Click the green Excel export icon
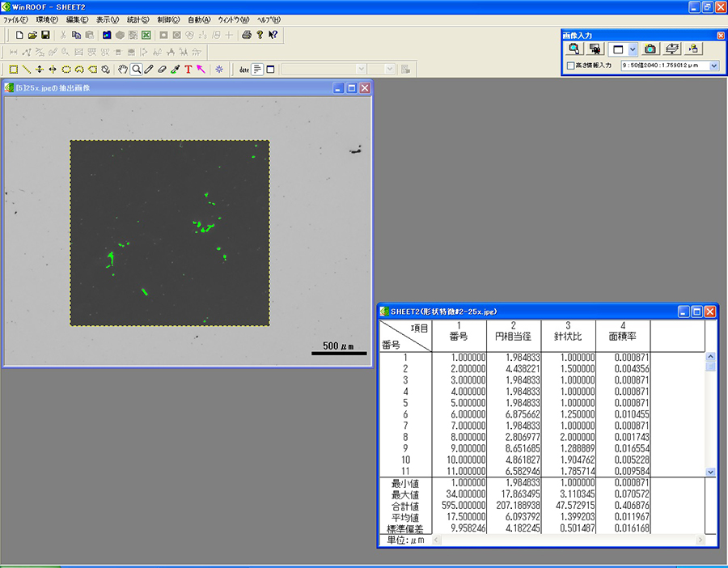The image size is (728, 568). pos(146,35)
